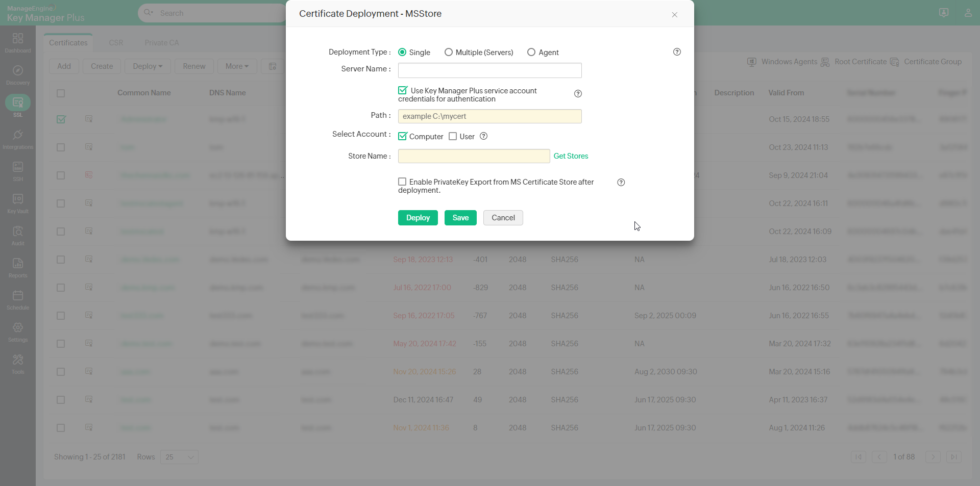
Task: Click the Description column header
Action: coord(734,93)
